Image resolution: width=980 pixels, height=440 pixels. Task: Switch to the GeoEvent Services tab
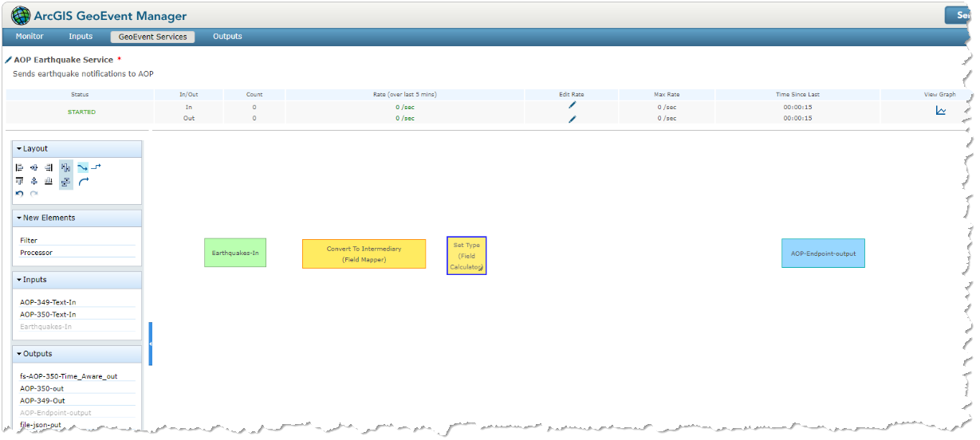(152, 37)
